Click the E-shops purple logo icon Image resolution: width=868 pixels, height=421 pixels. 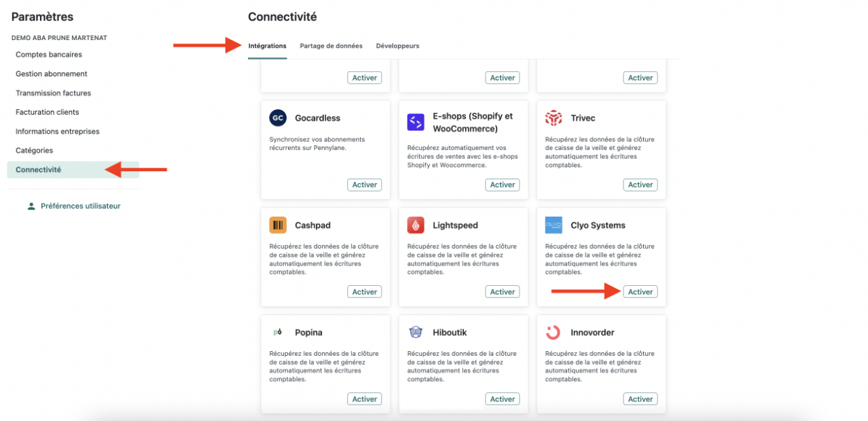[x=416, y=122]
